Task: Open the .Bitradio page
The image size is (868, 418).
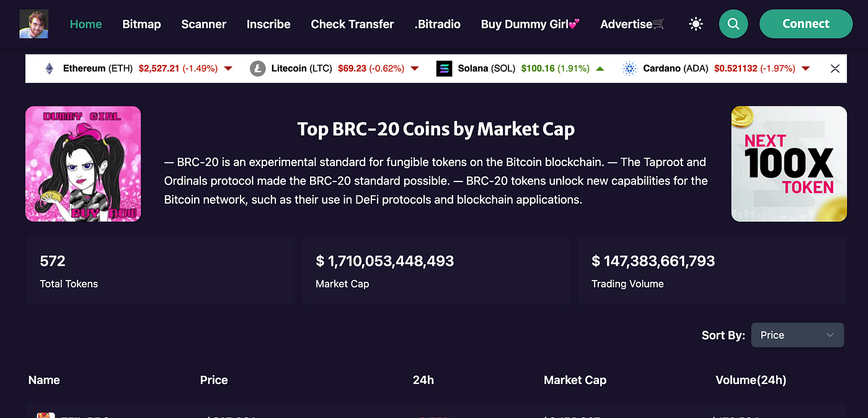Action: click(x=437, y=24)
